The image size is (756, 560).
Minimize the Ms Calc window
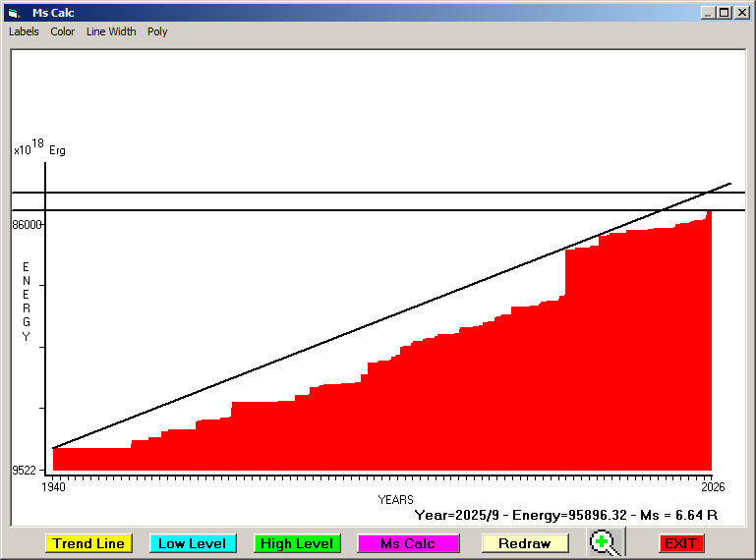(x=708, y=13)
